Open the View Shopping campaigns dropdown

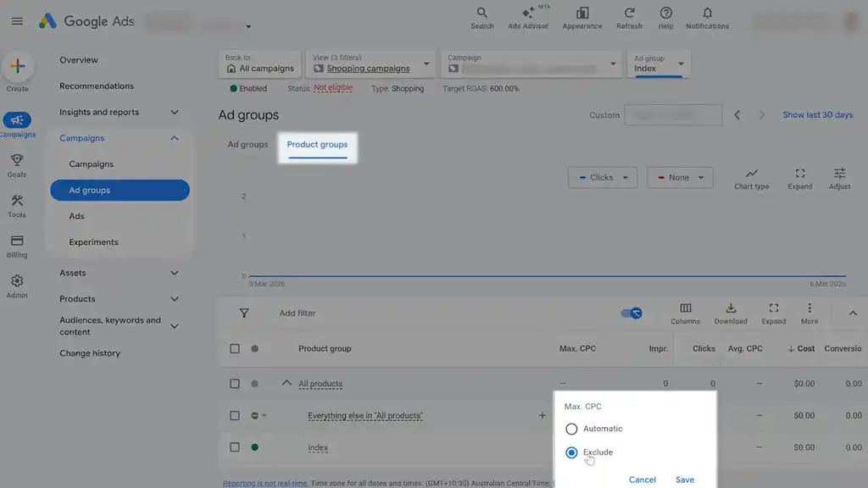click(370, 64)
